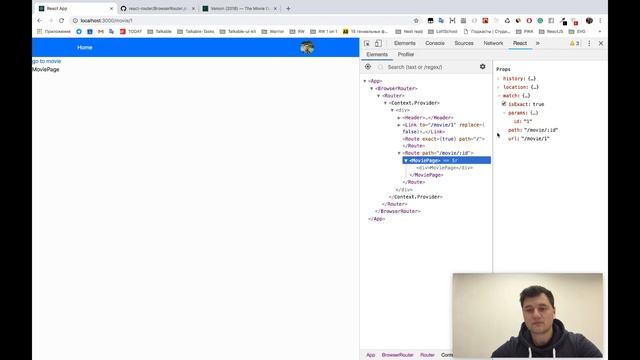Click the browser back arrow
Viewport: 640px width, 360px height.
[40, 20]
